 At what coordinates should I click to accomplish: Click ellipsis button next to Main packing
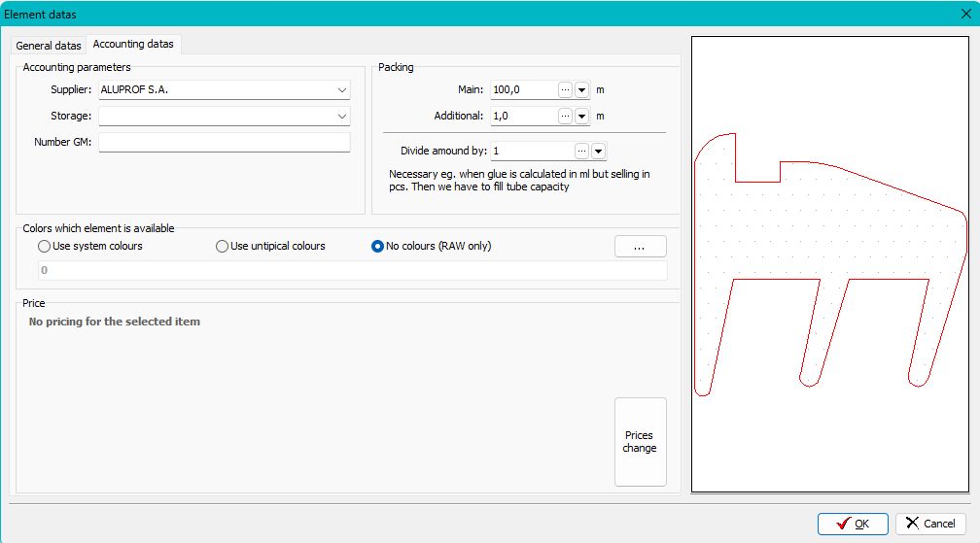point(566,89)
